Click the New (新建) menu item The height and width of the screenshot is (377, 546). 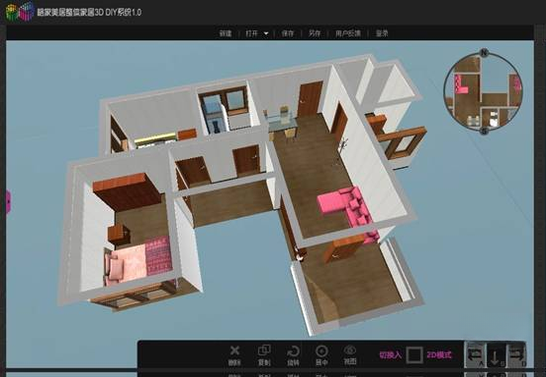tap(225, 33)
